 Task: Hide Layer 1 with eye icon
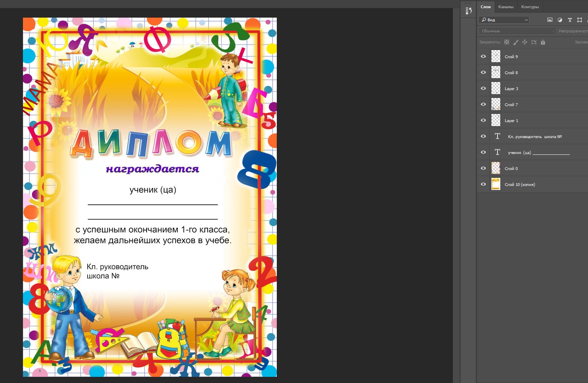483,120
